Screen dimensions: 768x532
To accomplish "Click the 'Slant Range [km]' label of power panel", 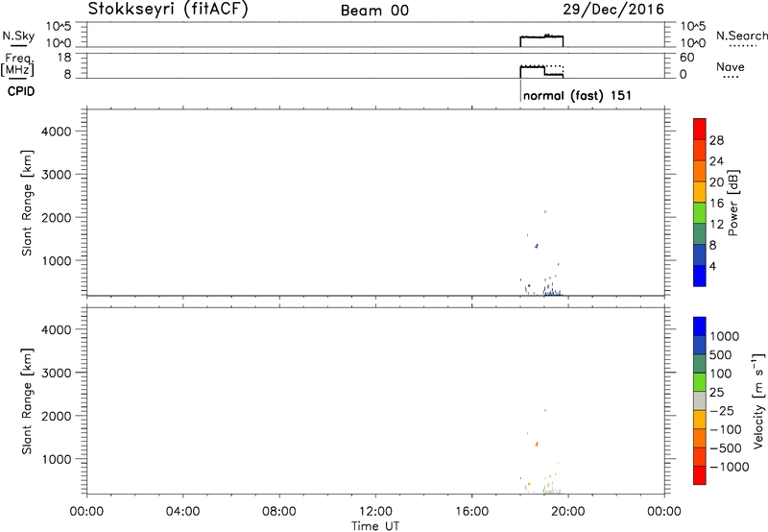I will tap(27, 203).
